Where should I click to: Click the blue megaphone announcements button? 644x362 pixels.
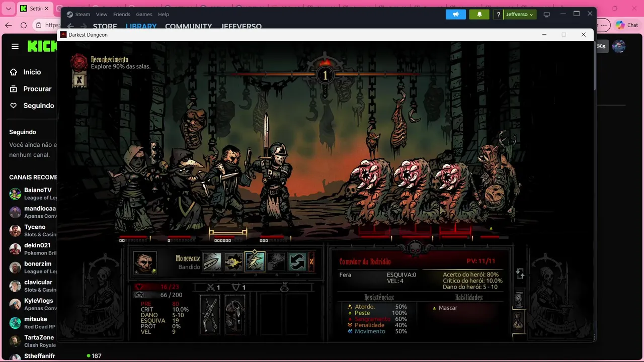coord(456,15)
